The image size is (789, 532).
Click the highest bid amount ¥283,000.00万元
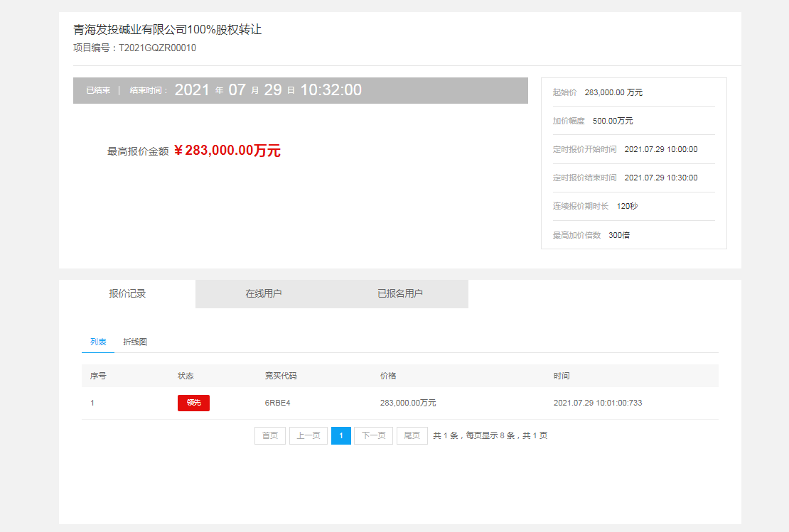(x=227, y=151)
